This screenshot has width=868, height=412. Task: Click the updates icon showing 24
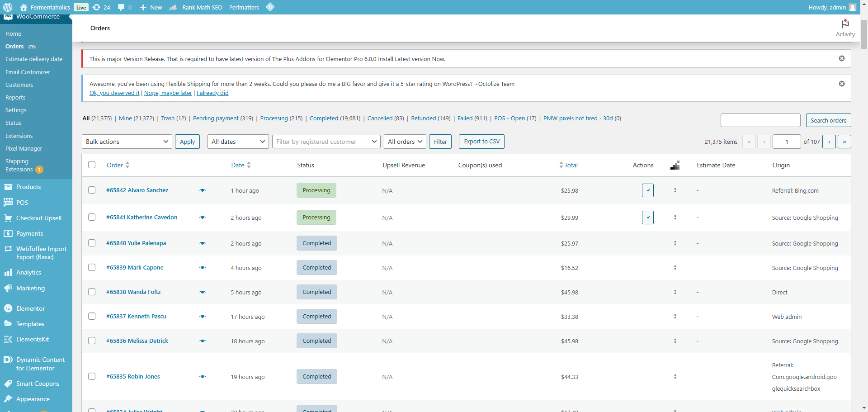tap(101, 7)
